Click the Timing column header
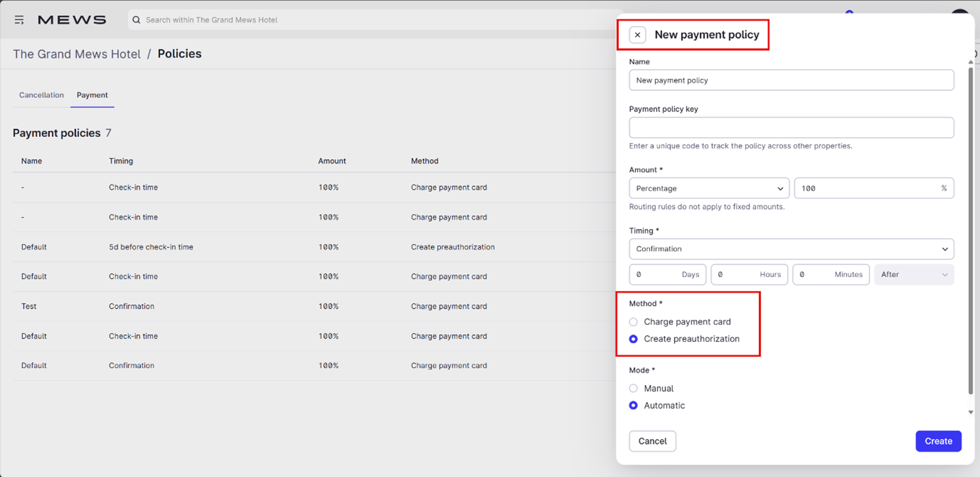The image size is (980, 477). coord(121,161)
